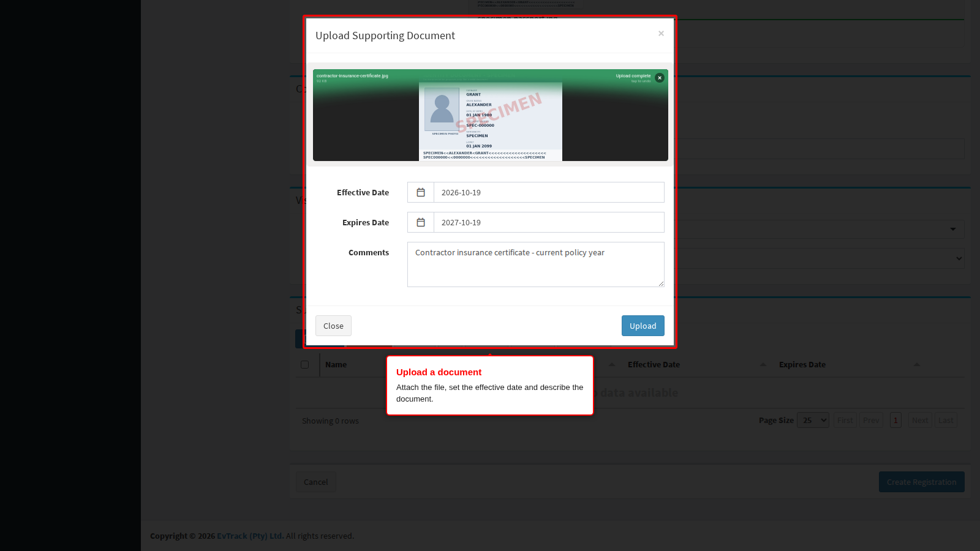Screen dimensions: 980x551
Task: Go to the Prev page of results
Action: (x=871, y=420)
